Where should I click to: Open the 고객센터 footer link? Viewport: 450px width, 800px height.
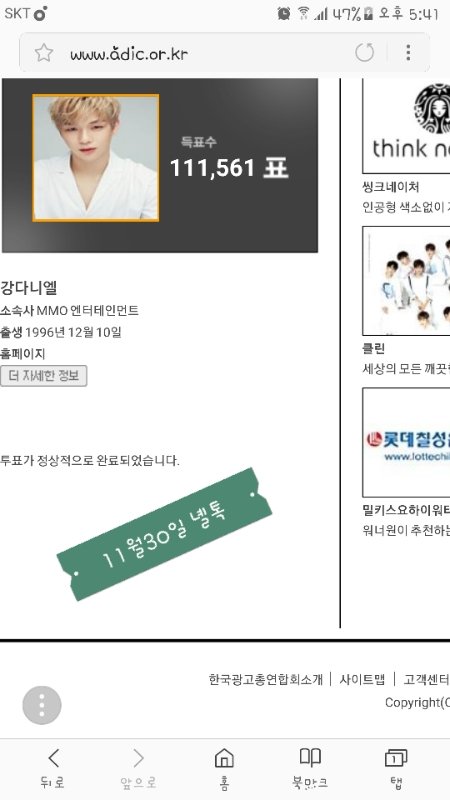click(x=427, y=679)
